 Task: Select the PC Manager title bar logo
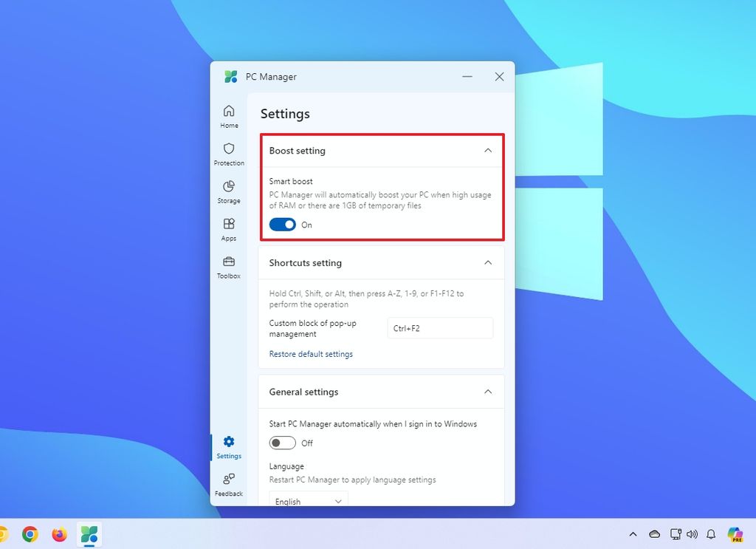[x=231, y=76]
